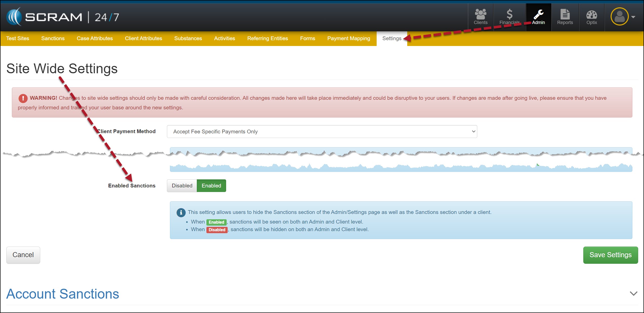Open the Client Payment Method dropdown

(322, 132)
